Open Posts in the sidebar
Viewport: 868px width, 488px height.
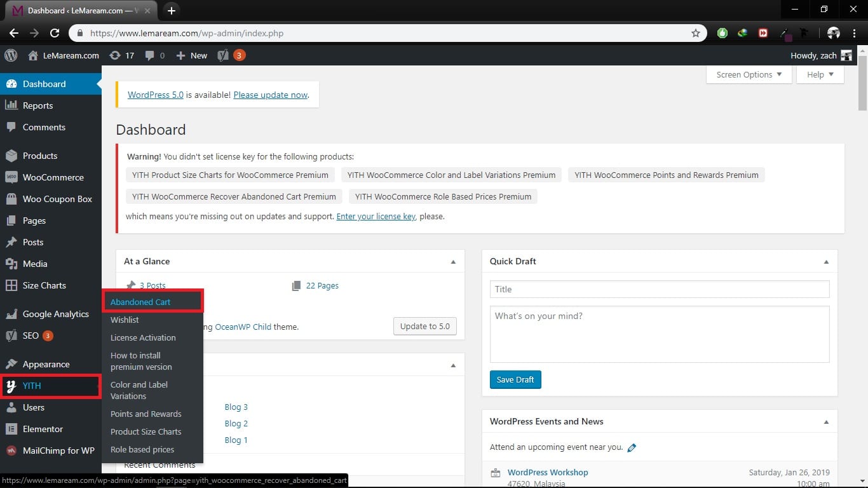51,242
